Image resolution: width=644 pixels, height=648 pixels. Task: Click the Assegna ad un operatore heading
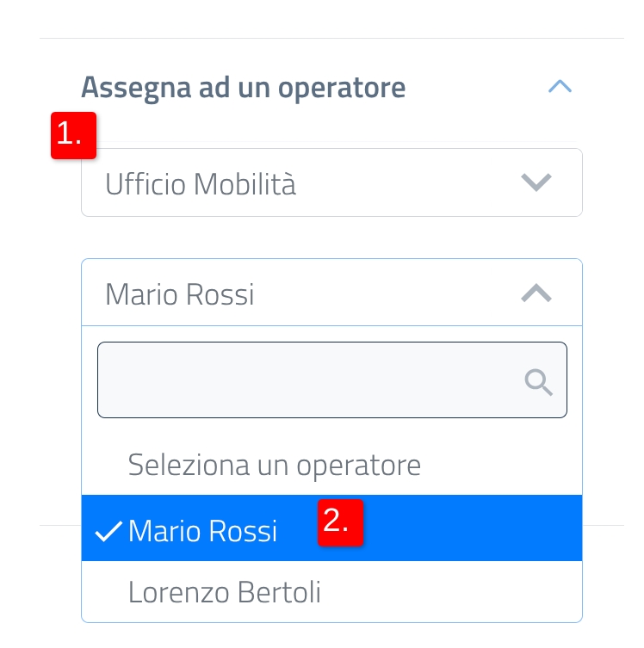click(x=243, y=87)
